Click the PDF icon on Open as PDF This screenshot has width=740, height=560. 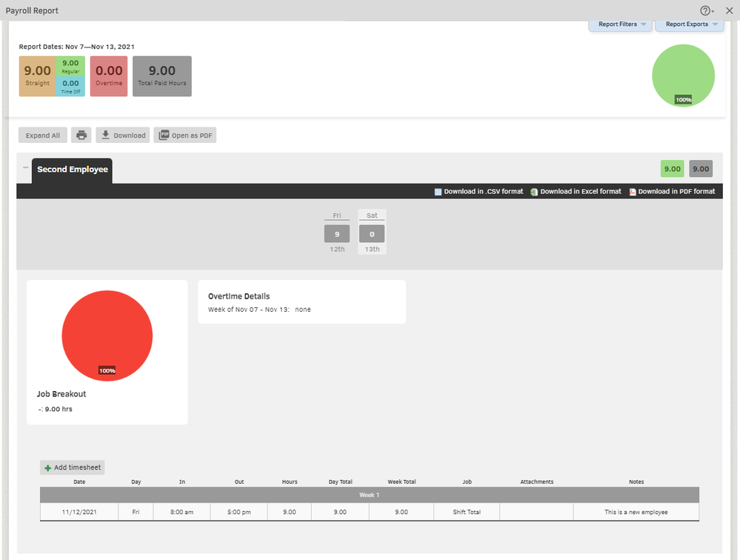(164, 135)
